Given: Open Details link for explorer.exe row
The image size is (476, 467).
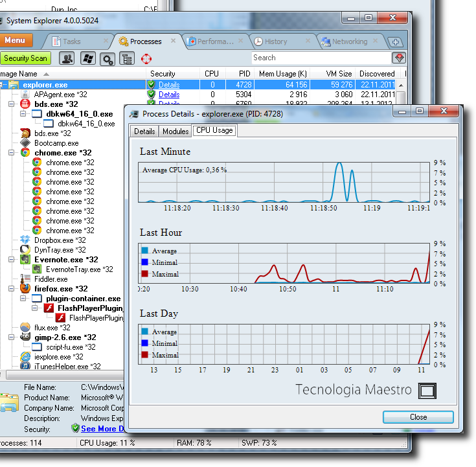Looking at the screenshot, I should [x=169, y=85].
